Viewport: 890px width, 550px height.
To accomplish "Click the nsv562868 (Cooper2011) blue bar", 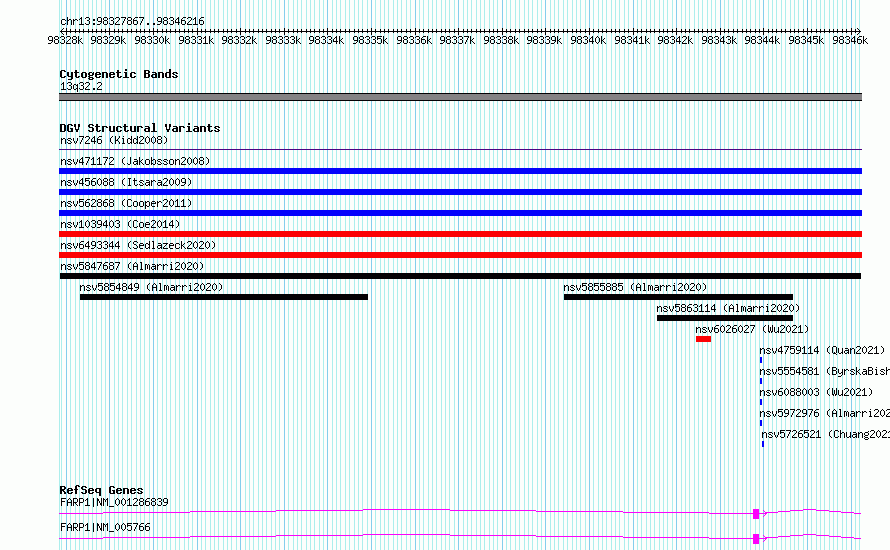I will (x=460, y=213).
